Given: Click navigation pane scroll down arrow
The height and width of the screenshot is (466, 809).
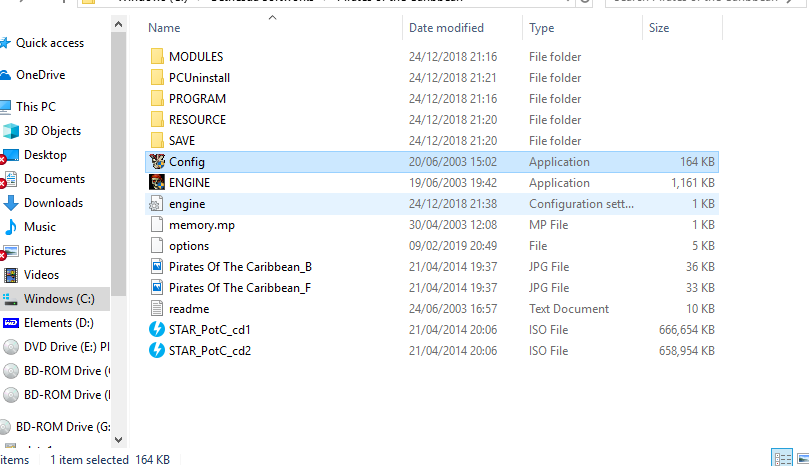Looking at the screenshot, I should [118, 440].
